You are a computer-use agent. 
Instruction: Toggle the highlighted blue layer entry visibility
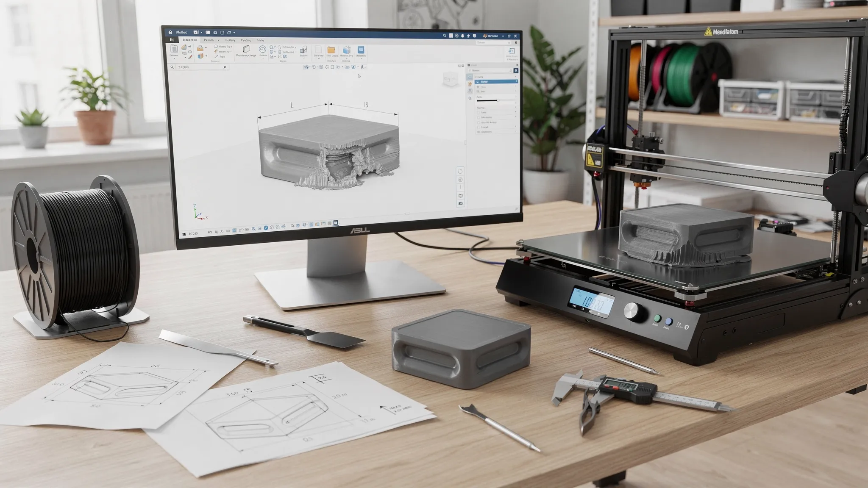(516, 81)
